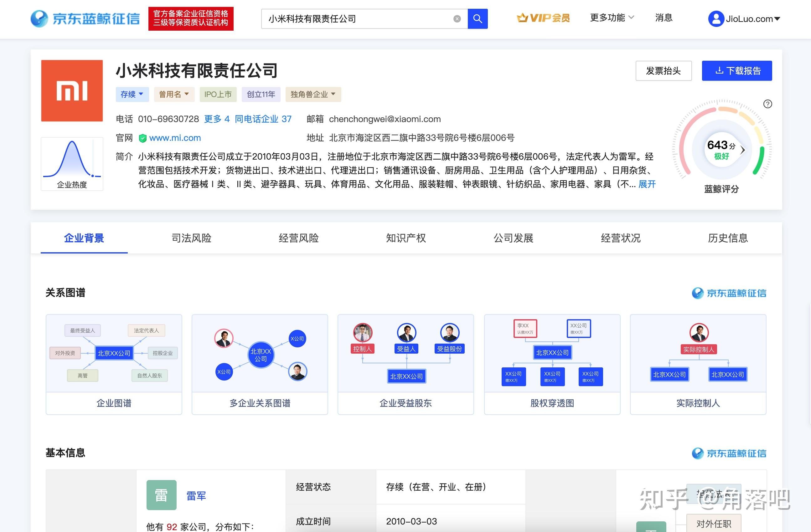This screenshot has height=532, width=811.
Task: Click the Xiaomi MI company logo
Action: [72, 91]
